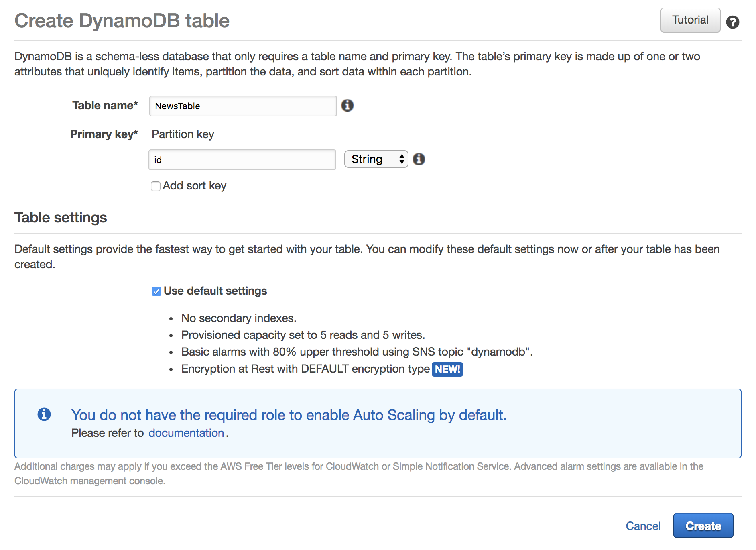Click the 'No secondary indexes.' bullet
The height and width of the screenshot is (550, 756).
(239, 318)
